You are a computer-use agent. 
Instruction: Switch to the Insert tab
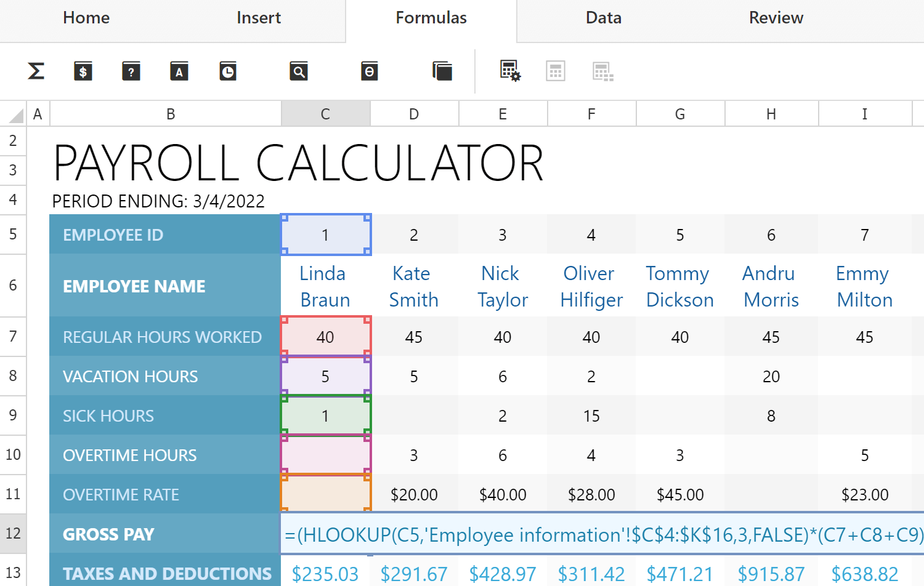pyautogui.click(x=259, y=18)
